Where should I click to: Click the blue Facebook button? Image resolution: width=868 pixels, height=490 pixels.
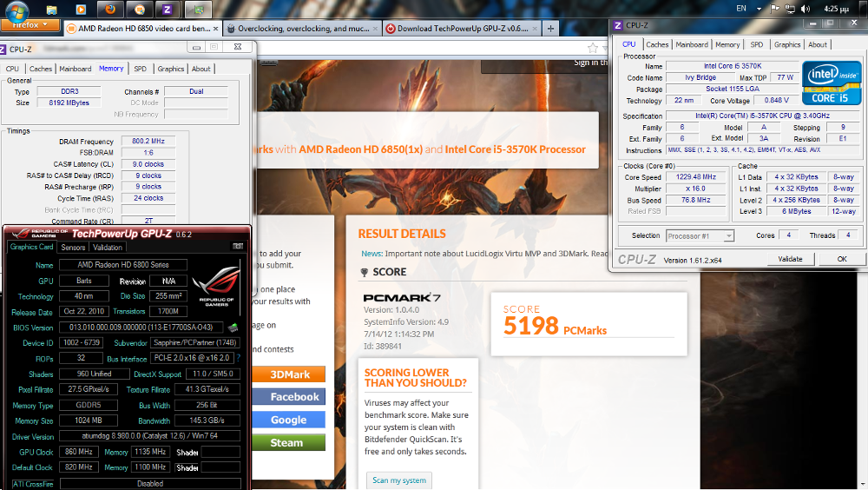[x=289, y=397]
